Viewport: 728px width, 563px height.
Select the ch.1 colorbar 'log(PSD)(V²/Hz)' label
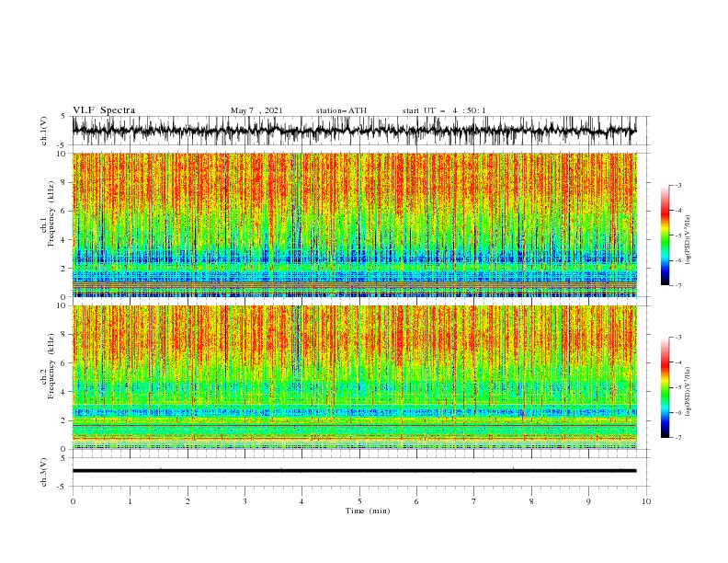[x=688, y=240]
